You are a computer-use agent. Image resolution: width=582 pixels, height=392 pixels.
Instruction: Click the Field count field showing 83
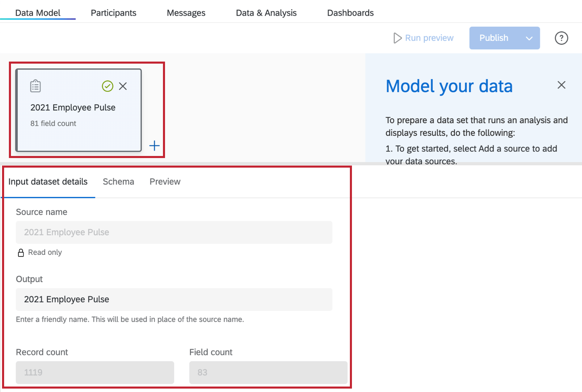click(x=268, y=373)
